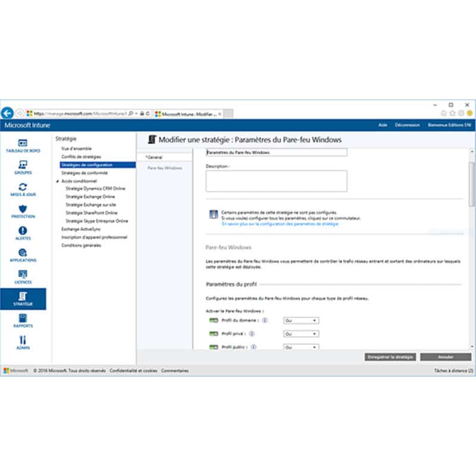476x476 pixels.
Task: Click the browser back arrow button
Action: click(x=7, y=113)
